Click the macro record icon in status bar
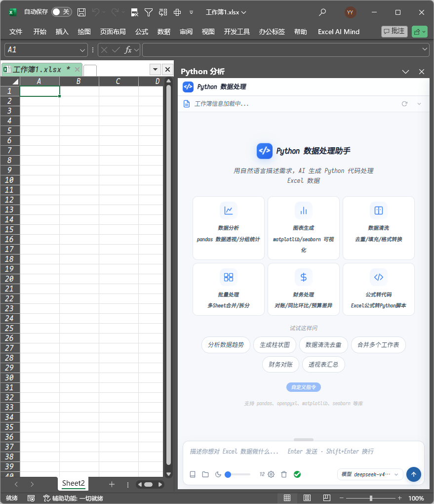Screen dimensions: 434x504 pyautogui.click(x=31, y=498)
